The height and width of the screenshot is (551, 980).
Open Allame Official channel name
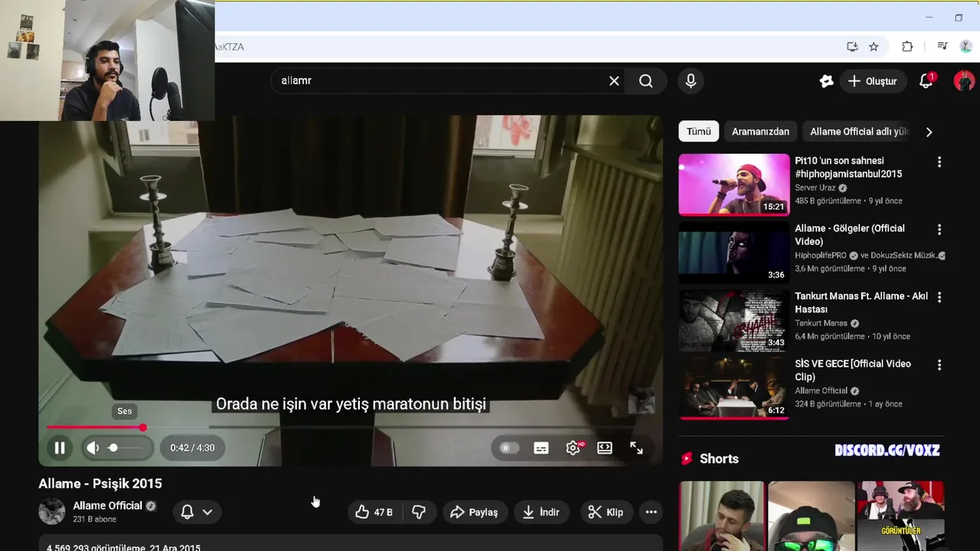107,506
